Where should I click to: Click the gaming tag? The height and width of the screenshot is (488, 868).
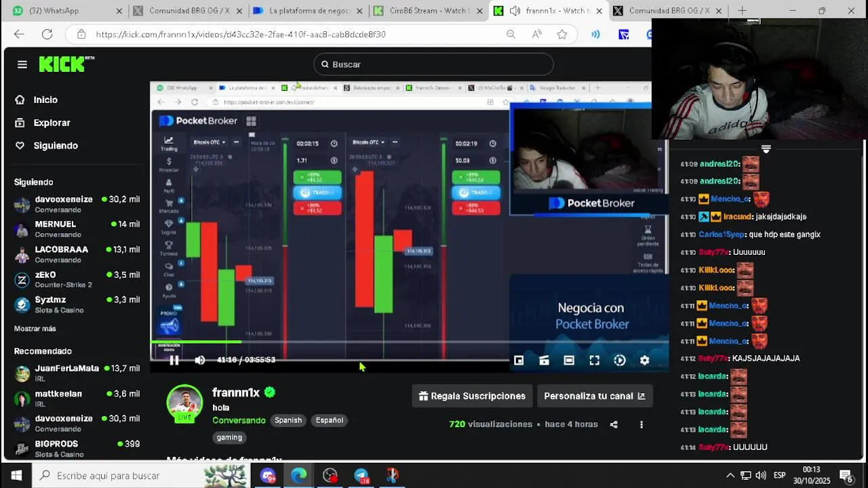[229, 438]
